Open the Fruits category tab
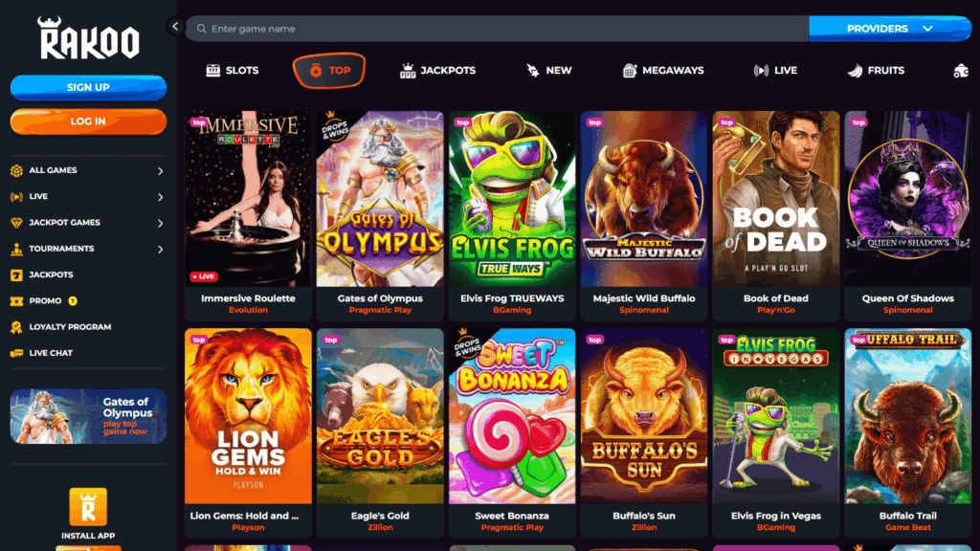Viewport: 980px width, 551px height. tap(877, 71)
